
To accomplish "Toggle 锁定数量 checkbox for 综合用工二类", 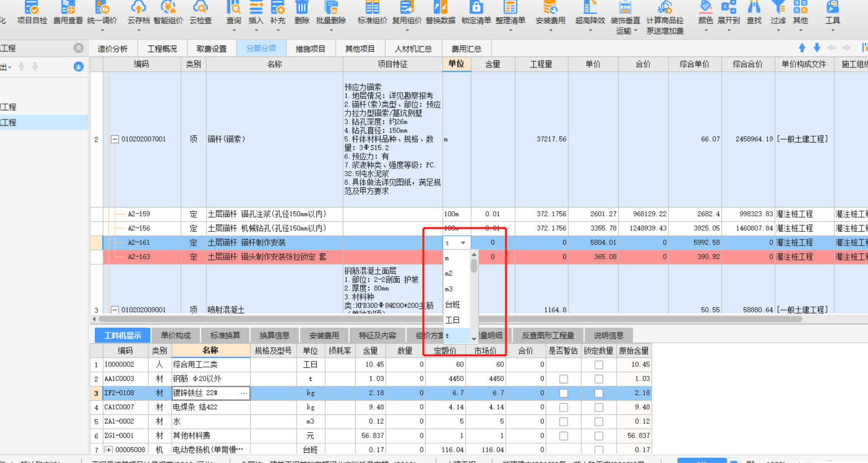I will (599, 364).
